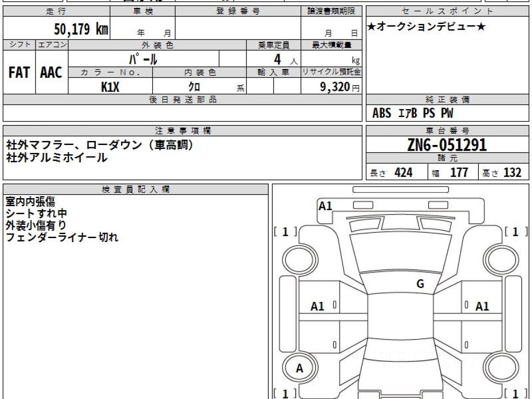The image size is (532, 399).
Task: Click the エアコン header cell
Action: coord(51,45)
